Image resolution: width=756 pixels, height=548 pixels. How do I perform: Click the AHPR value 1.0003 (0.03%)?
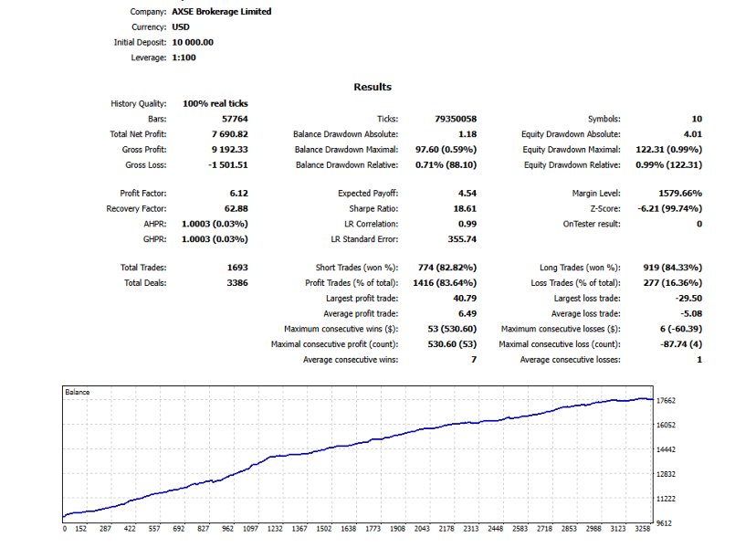(215, 225)
